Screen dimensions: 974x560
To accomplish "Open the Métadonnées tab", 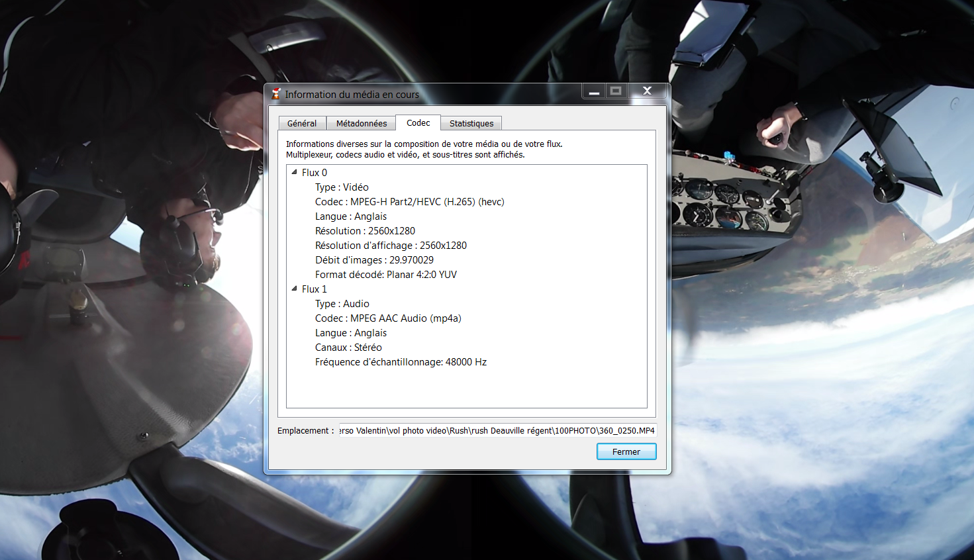I will pos(361,123).
